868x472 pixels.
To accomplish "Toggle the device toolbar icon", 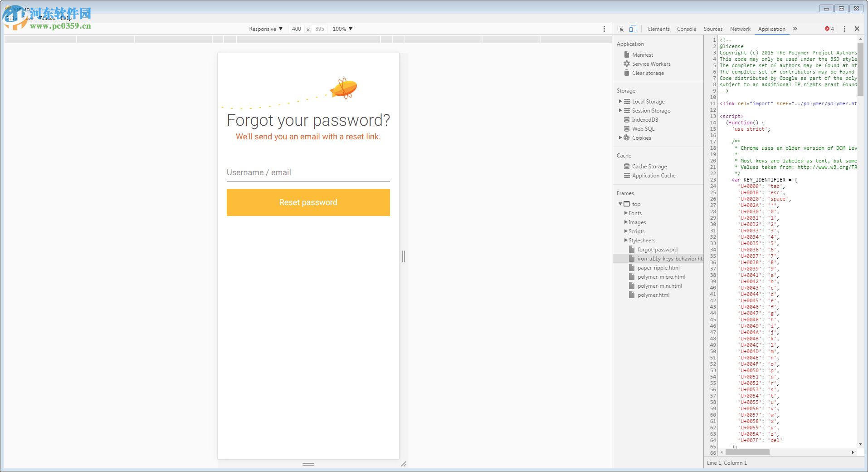I will [633, 29].
